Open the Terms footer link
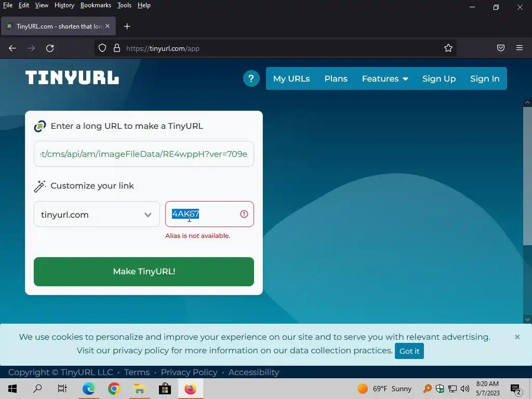 (137, 372)
